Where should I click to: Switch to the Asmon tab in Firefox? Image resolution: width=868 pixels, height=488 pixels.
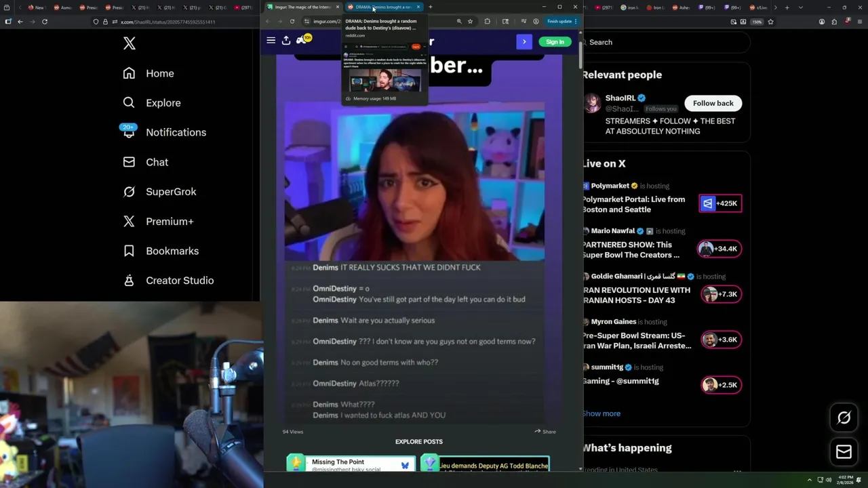pyautogui.click(x=62, y=7)
